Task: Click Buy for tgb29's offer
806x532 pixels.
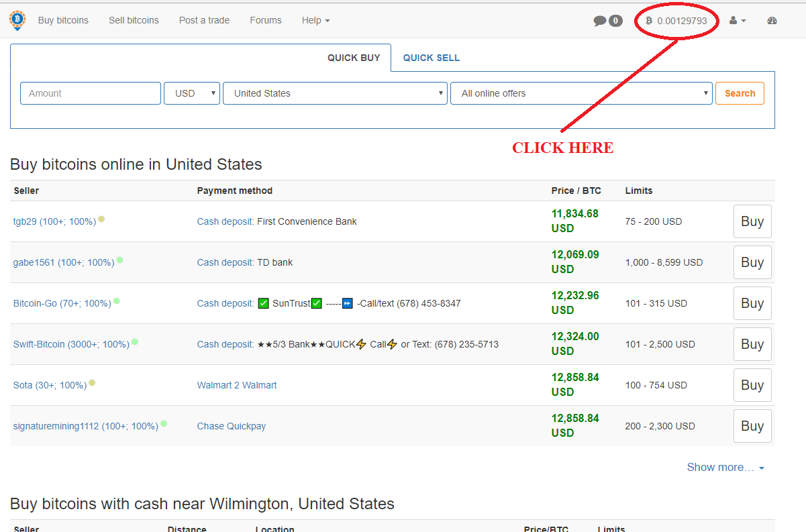Action: click(x=752, y=221)
